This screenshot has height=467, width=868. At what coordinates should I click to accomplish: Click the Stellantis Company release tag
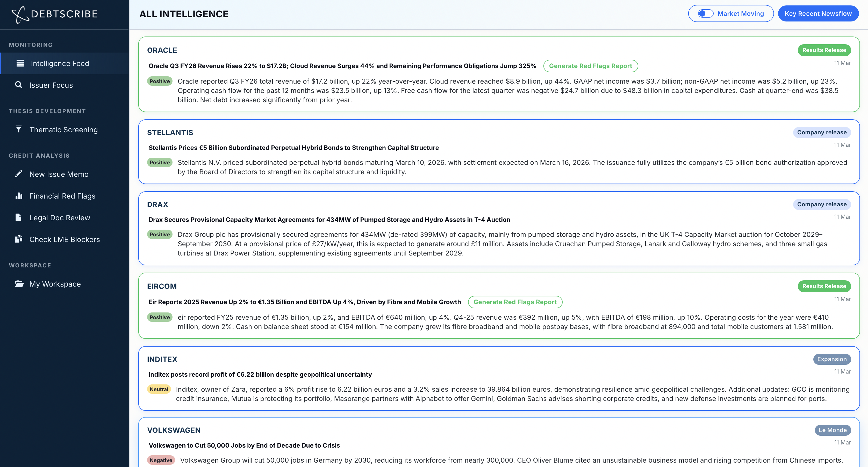pyautogui.click(x=822, y=132)
